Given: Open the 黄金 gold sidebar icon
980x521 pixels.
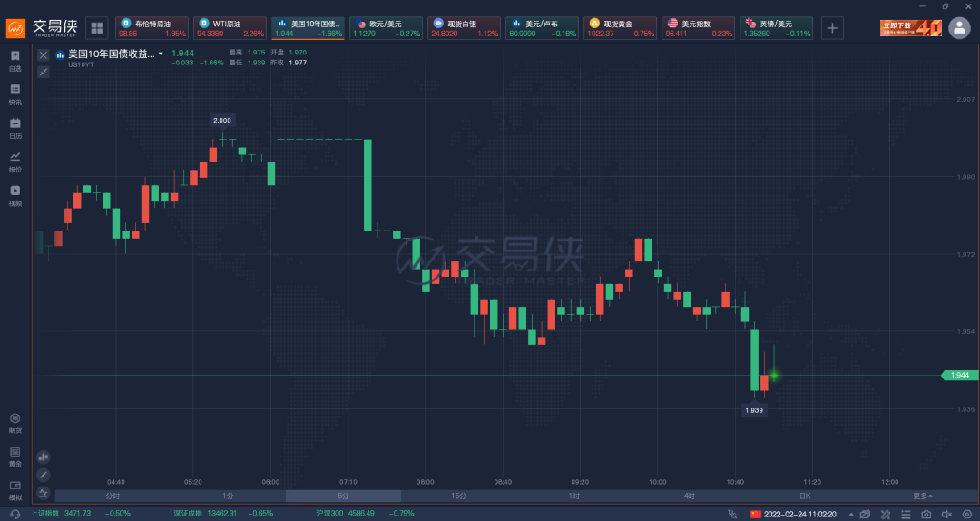Looking at the screenshot, I should [15, 457].
